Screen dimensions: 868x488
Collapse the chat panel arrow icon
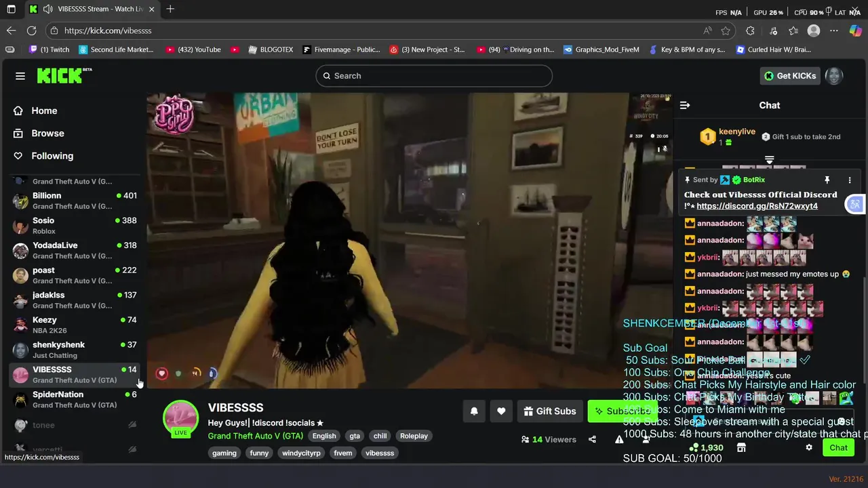(x=685, y=105)
